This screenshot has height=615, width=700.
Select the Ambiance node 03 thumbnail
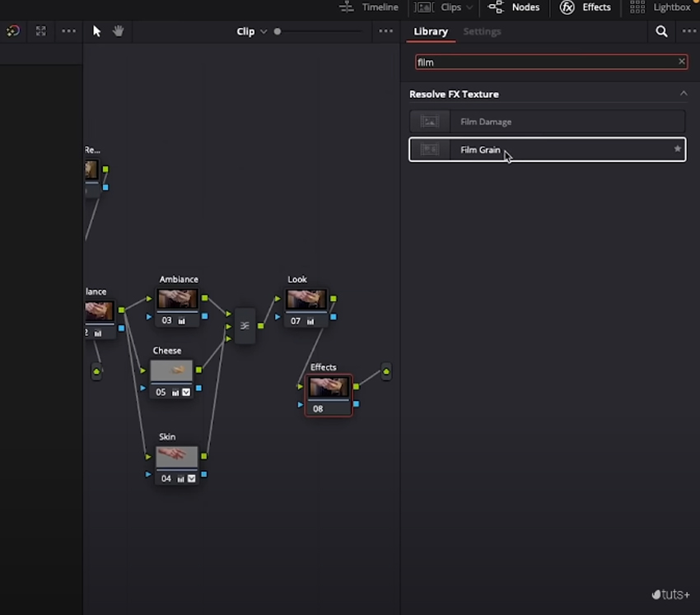coord(177,299)
